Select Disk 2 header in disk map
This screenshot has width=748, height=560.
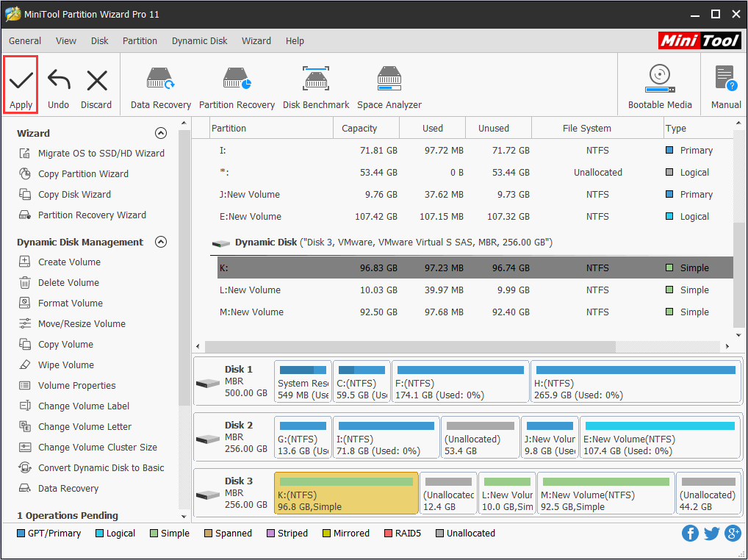click(234, 437)
